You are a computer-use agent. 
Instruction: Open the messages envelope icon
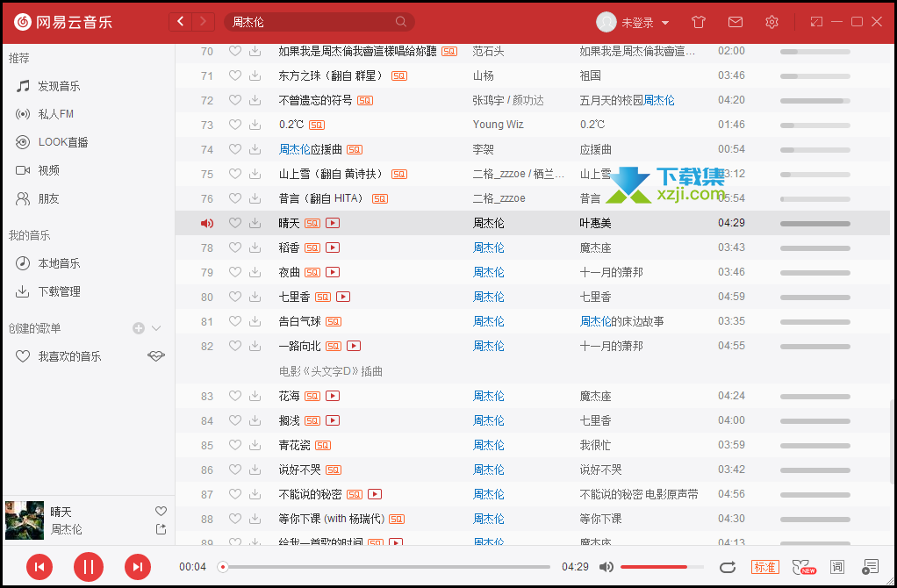(x=736, y=22)
